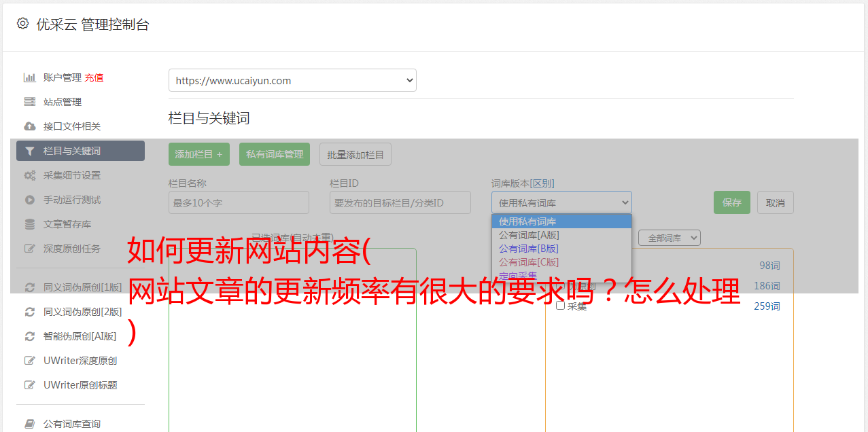The width and height of the screenshot is (868, 432).
Task: Click the book icon for 公有词库查询
Action: click(29, 424)
